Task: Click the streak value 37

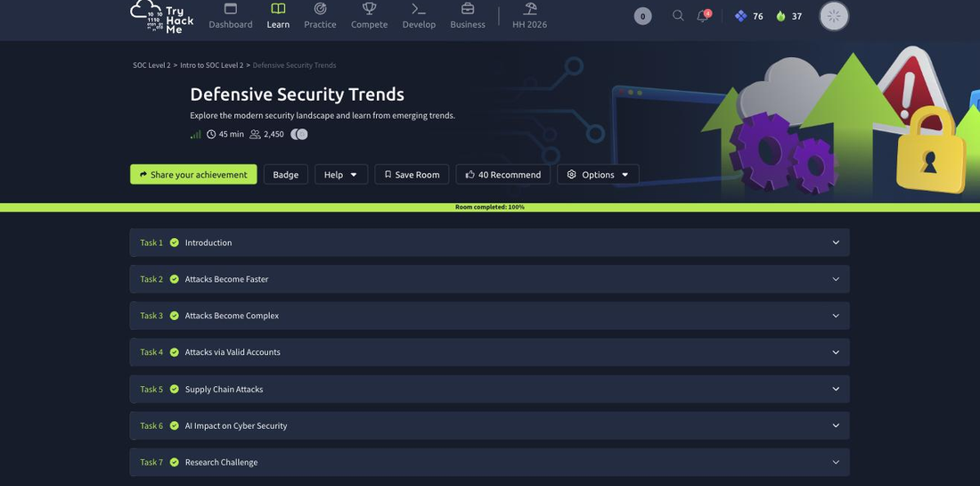Action: coord(796,16)
